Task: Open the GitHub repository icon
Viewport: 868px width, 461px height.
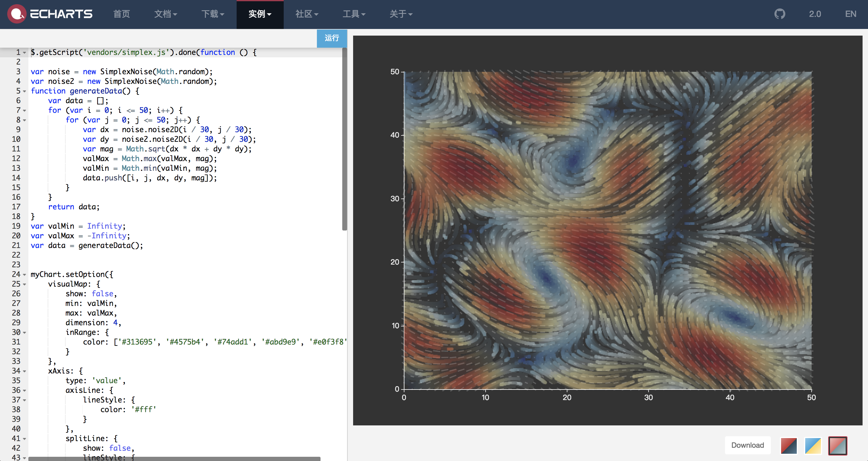Action: coord(779,14)
